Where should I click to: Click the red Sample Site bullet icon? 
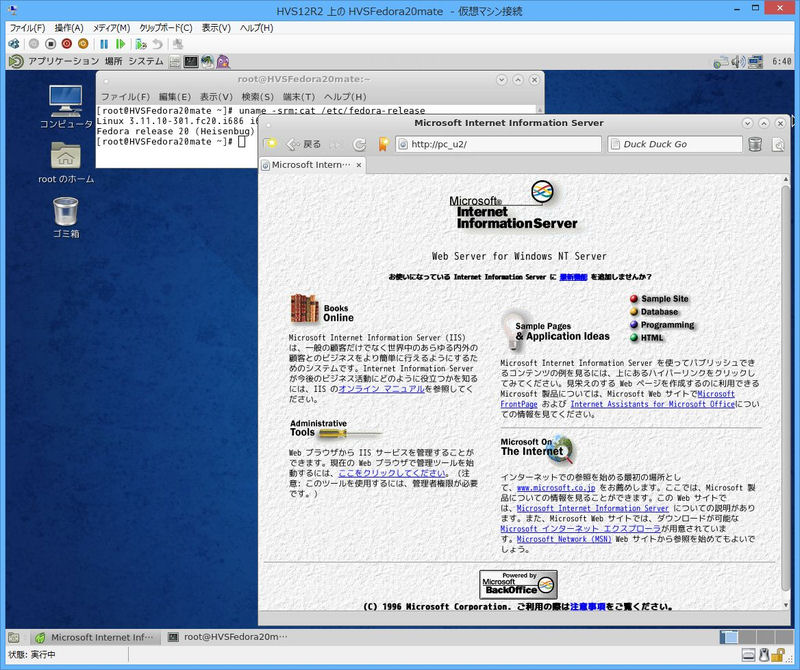[634, 299]
